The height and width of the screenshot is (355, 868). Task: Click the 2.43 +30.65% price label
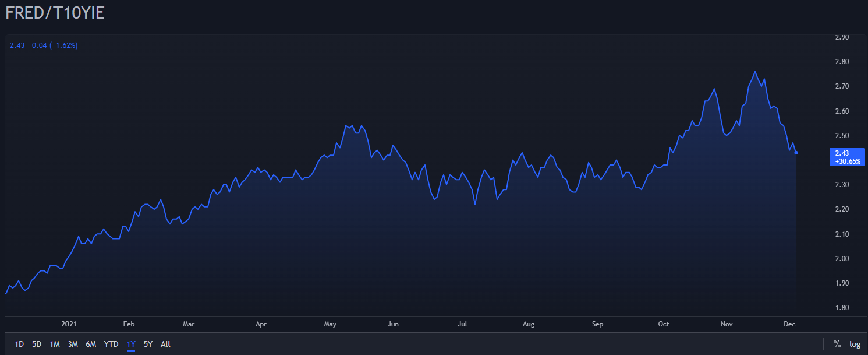point(846,157)
